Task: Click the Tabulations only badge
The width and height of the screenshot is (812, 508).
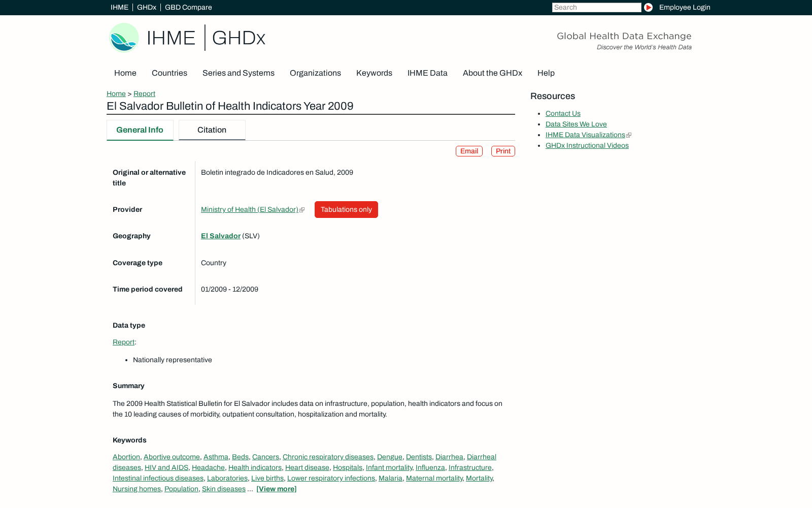Action: click(346, 210)
